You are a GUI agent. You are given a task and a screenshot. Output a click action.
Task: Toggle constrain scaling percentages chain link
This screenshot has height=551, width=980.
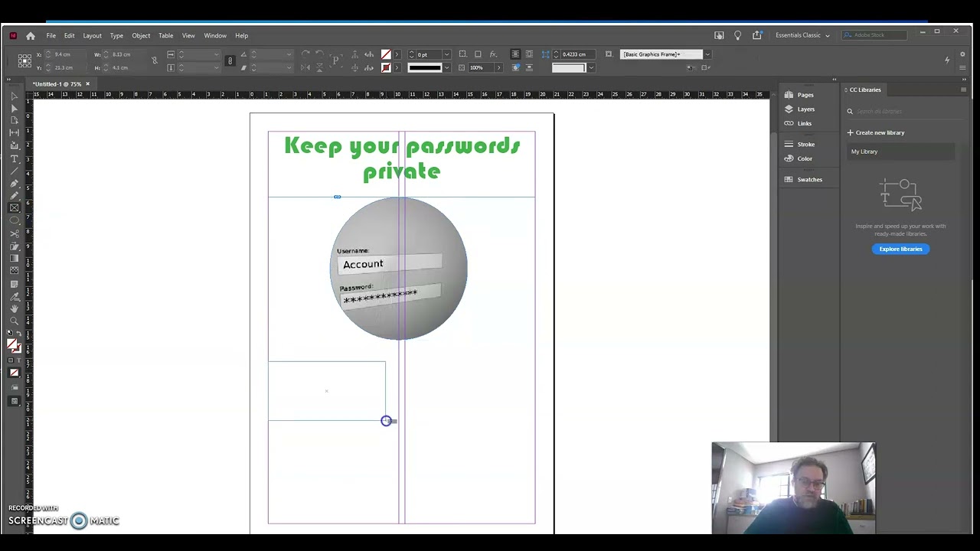(x=230, y=60)
